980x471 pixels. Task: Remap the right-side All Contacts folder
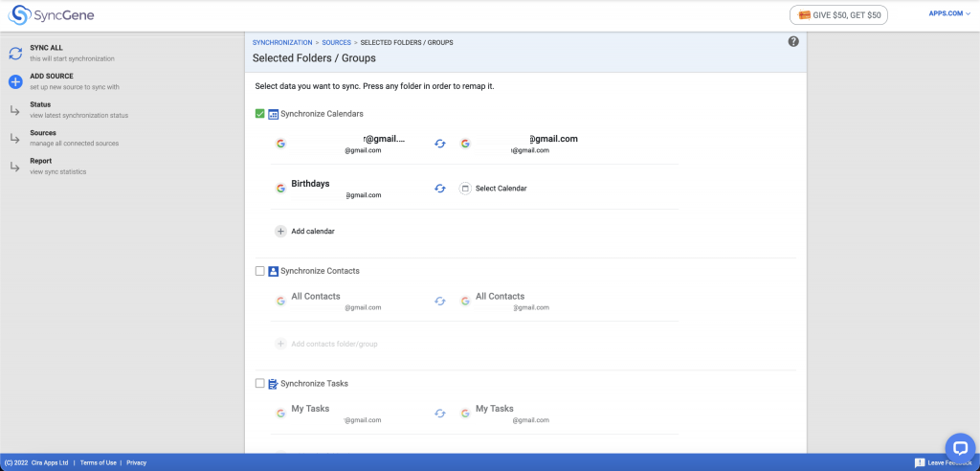[500, 297]
